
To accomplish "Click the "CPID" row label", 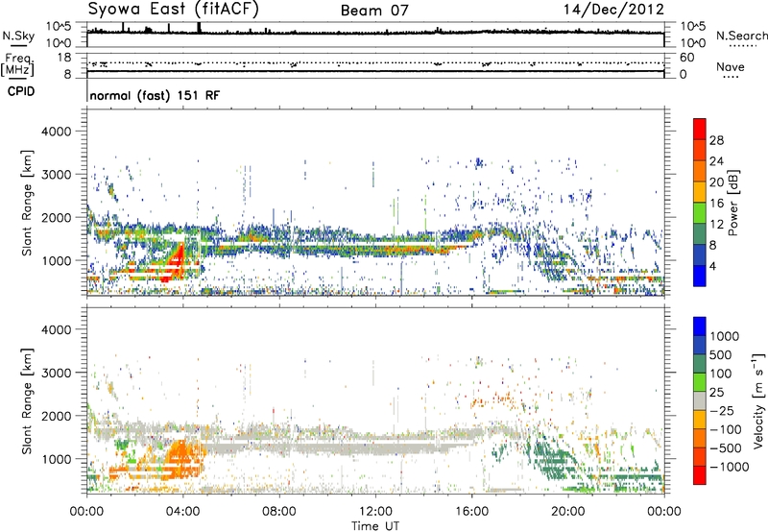I will pos(21,91).
